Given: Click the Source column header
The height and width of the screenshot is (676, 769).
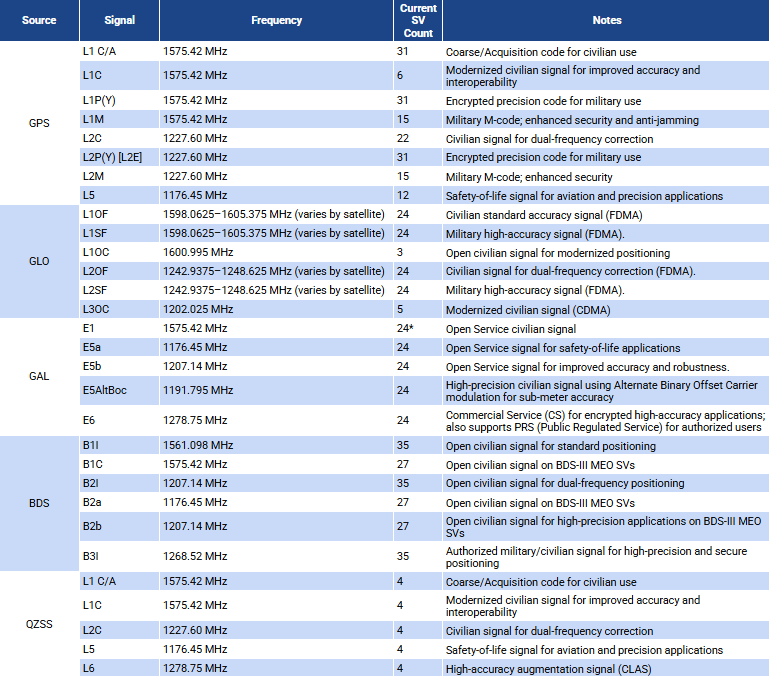Looking at the screenshot, I should (39, 20).
